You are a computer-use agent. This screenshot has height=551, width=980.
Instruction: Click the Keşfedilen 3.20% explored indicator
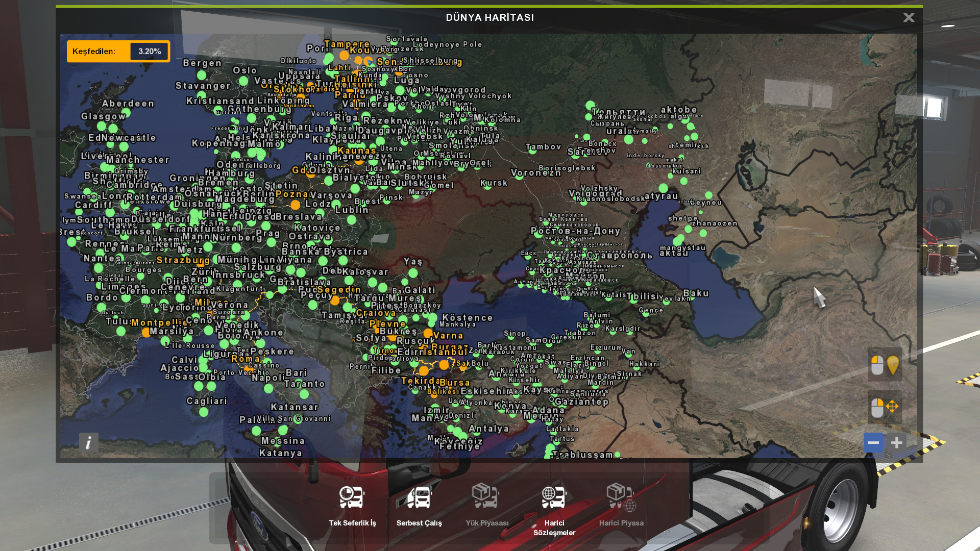(118, 52)
